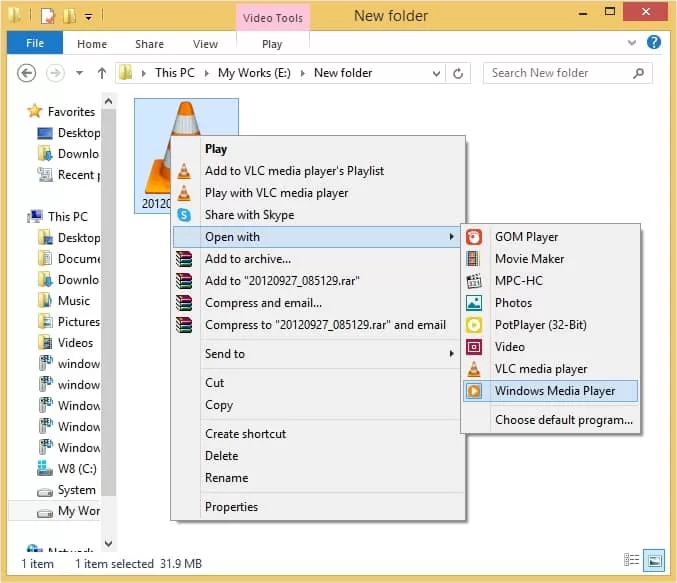Open address bar history dropdown
The image size is (677, 583).
coord(437,73)
